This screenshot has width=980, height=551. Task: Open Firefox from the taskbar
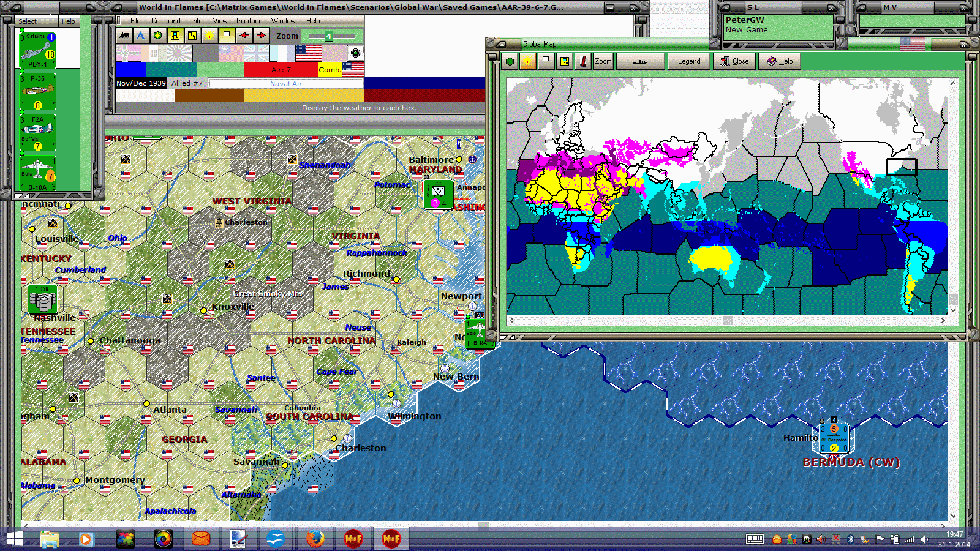(315, 539)
